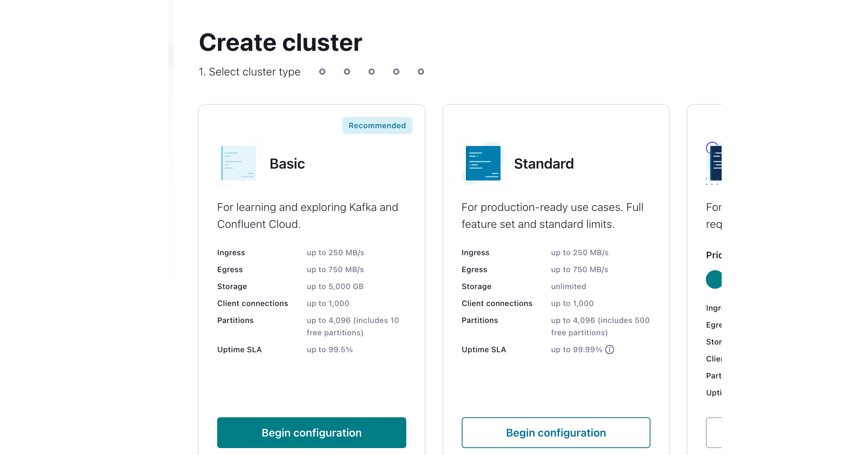Click Basic storage 'up to 5,000 GB'
The image size is (868, 455).
(x=335, y=286)
